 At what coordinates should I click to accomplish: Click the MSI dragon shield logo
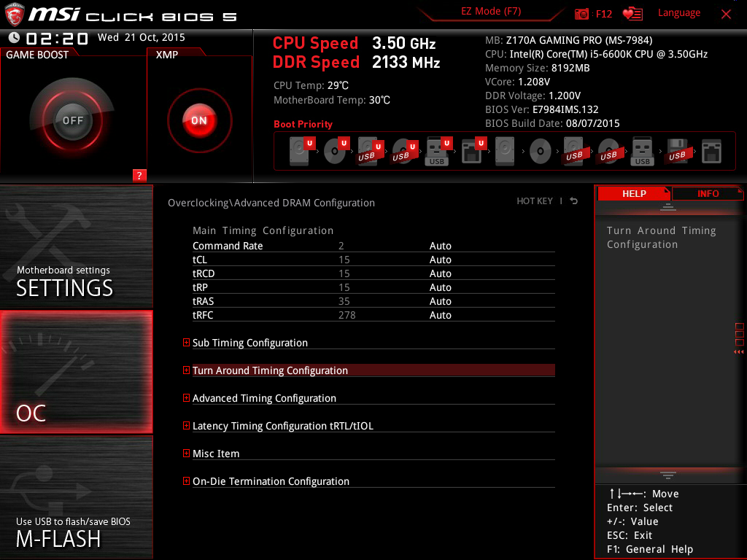coord(15,15)
